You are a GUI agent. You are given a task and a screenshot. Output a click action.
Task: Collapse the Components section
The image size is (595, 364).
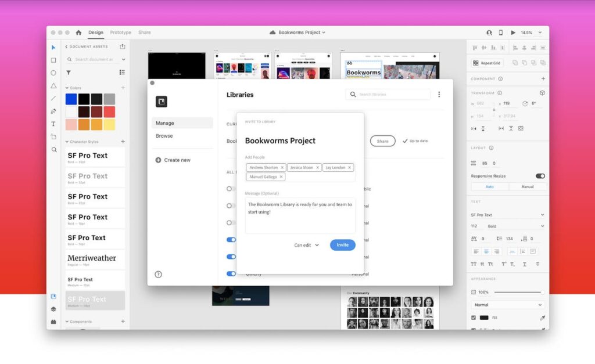click(67, 322)
